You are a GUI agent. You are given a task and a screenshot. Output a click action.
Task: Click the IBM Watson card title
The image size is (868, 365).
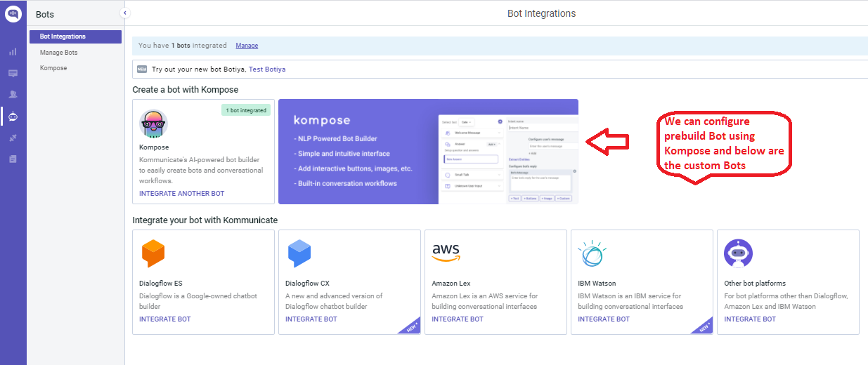pos(597,284)
